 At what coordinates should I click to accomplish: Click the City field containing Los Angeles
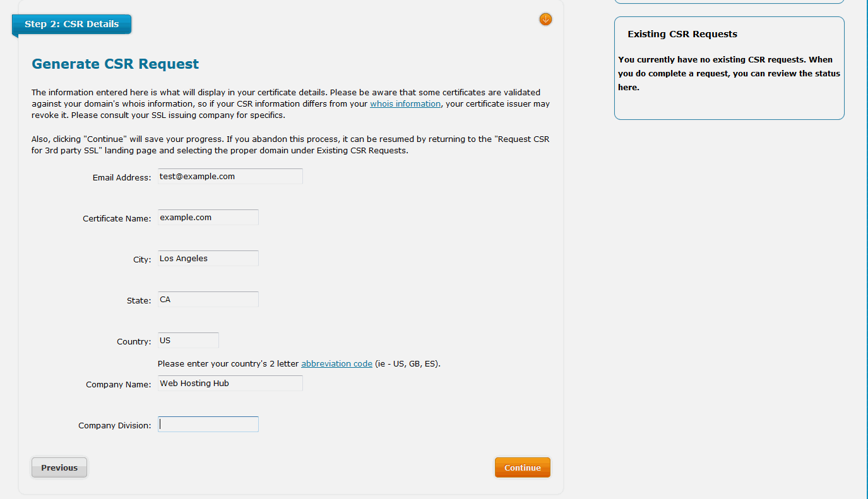point(208,259)
